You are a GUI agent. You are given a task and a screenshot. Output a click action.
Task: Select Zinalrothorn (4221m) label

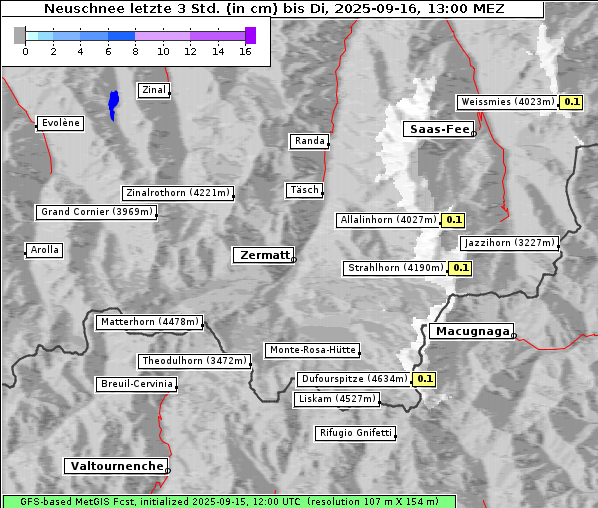(178, 193)
